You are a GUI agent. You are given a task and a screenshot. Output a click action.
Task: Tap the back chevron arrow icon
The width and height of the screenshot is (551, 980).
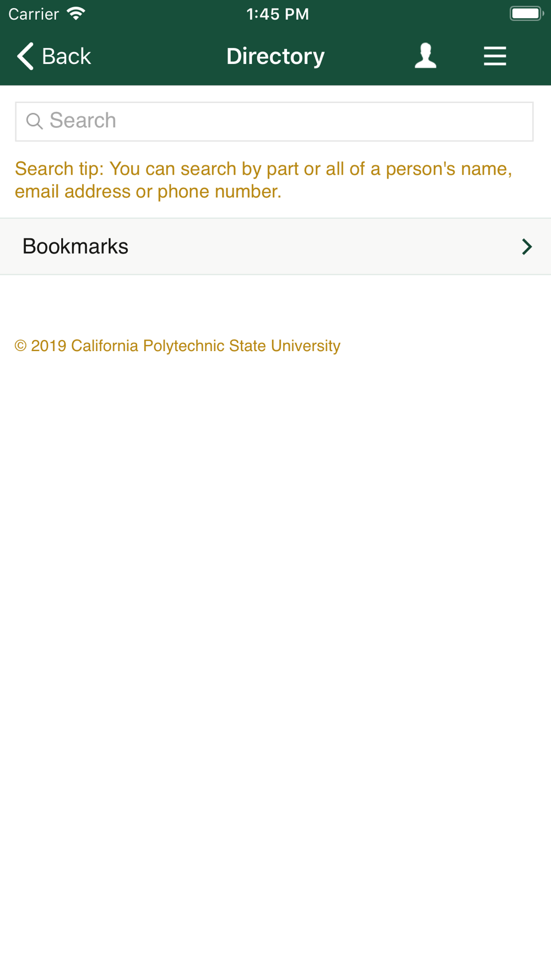point(25,56)
